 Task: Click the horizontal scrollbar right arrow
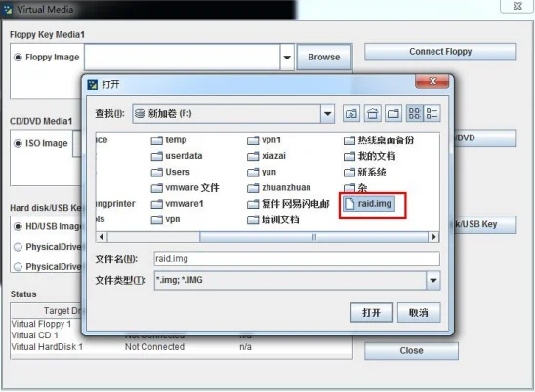[x=433, y=237]
